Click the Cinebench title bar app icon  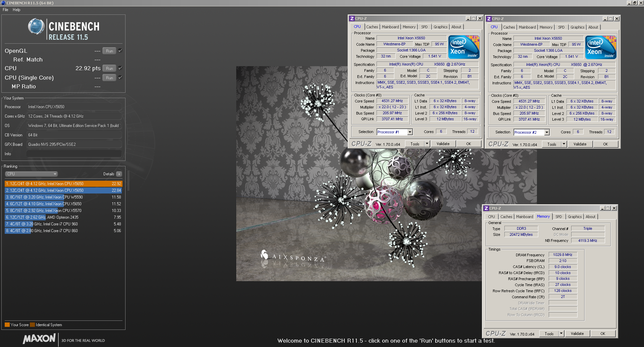(x=3, y=3)
